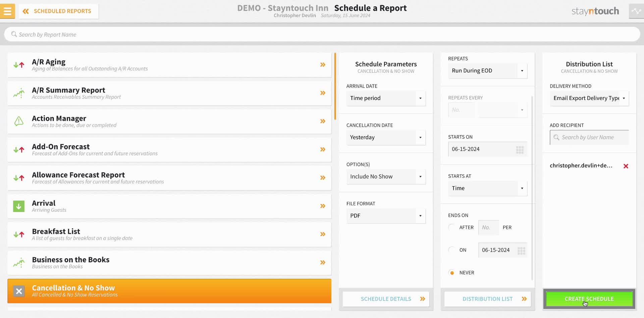Click the Search by User Name field

(x=589, y=138)
